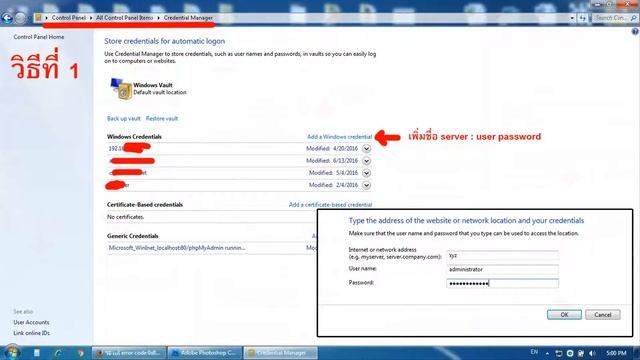640x360 pixels.
Task: Click the Password field
Action: tap(502, 283)
